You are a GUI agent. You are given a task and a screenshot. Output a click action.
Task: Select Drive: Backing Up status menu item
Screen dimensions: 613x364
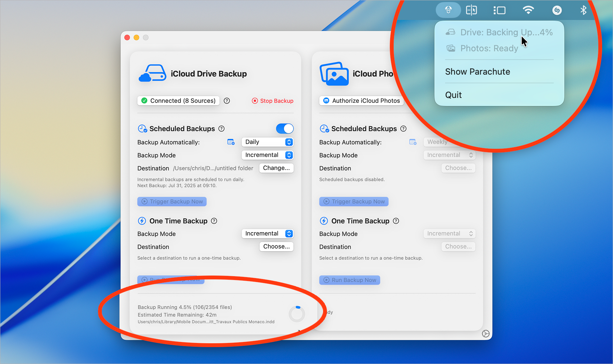click(499, 32)
